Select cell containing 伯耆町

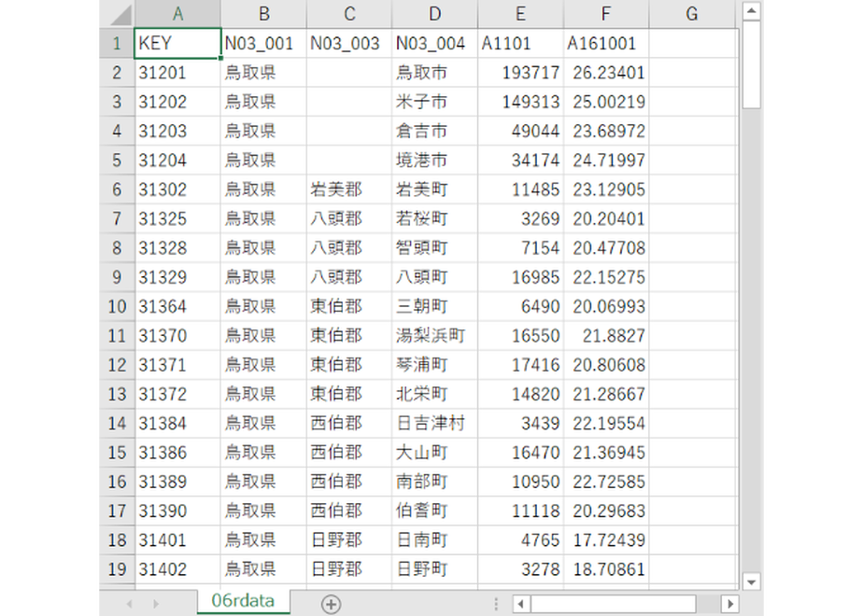[x=435, y=511]
